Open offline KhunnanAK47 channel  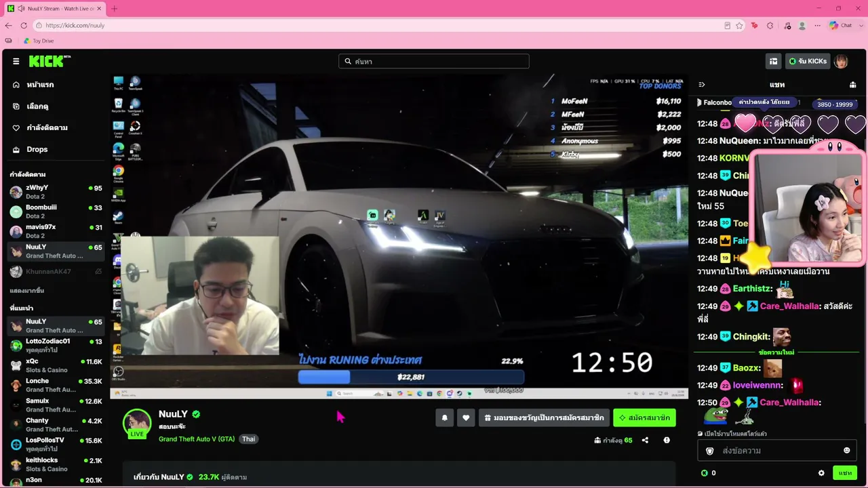56,271
